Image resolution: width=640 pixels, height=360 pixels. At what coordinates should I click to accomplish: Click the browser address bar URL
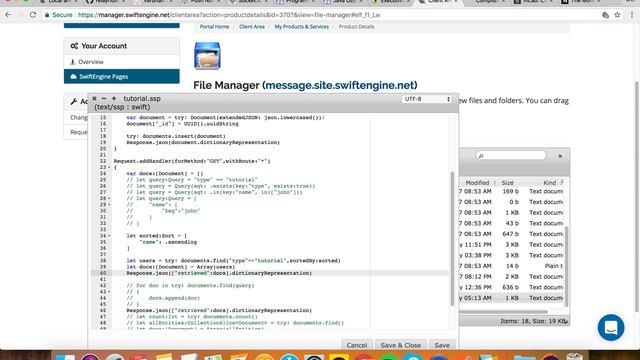tap(229, 15)
